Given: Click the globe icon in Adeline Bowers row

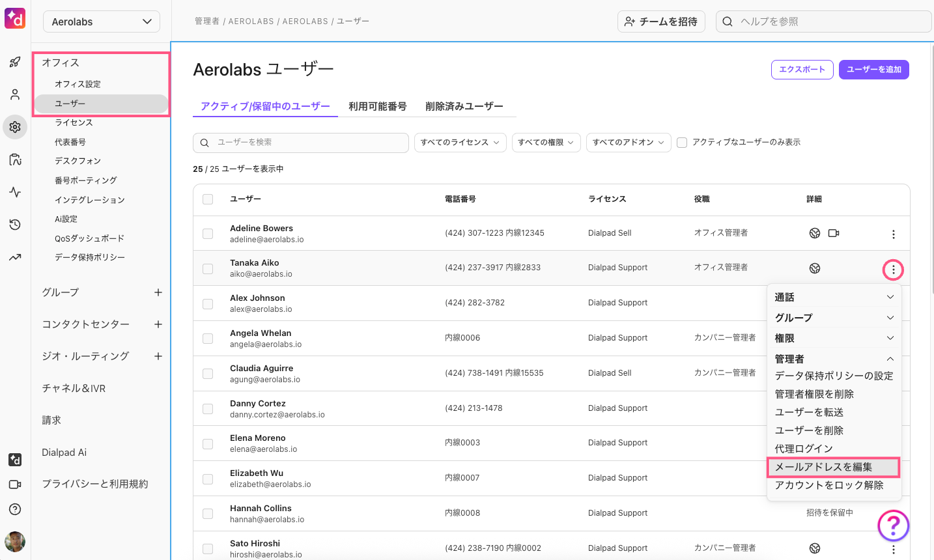Looking at the screenshot, I should (x=815, y=233).
